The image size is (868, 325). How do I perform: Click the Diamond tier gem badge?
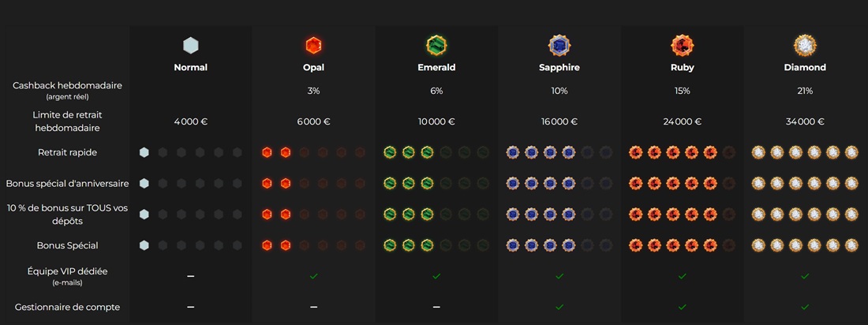pyautogui.click(x=805, y=46)
